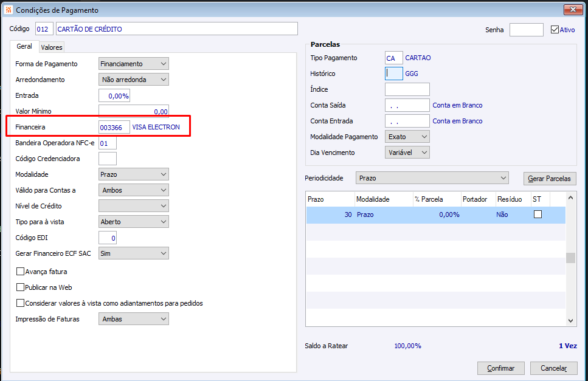The width and height of the screenshot is (588, 381).
Task: Click the Tipo Pagamento code field CA
Action: pyautogui.click(x=394, y=58)
